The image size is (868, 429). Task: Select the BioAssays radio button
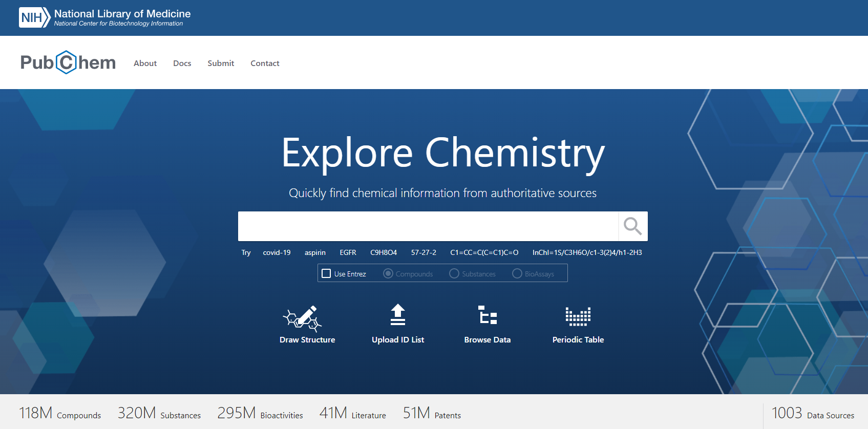[x=517, y=273]
